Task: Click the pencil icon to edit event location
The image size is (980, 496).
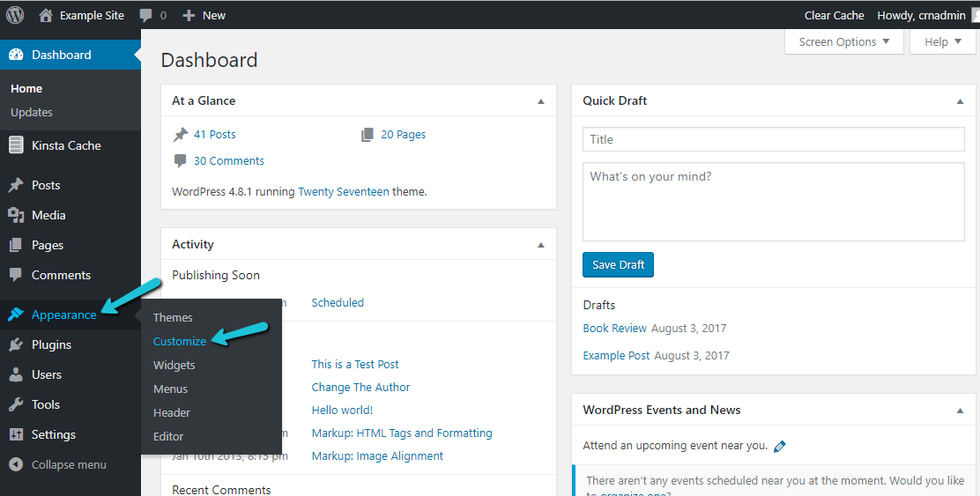Action: [x=779, y=447]
